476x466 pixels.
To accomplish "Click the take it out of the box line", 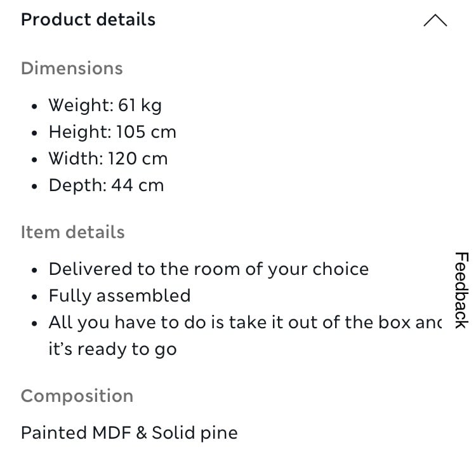I will 245,323.
